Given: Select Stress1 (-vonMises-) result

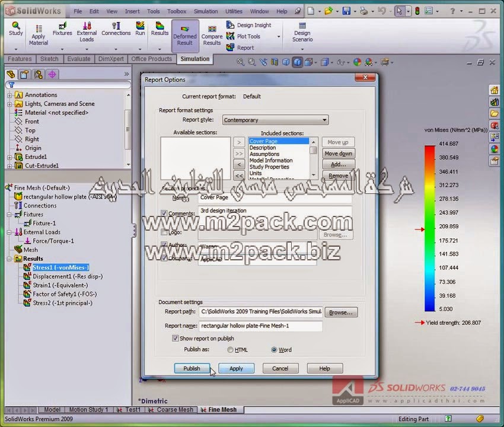Looking at the screenshot, I should (60, 267).
